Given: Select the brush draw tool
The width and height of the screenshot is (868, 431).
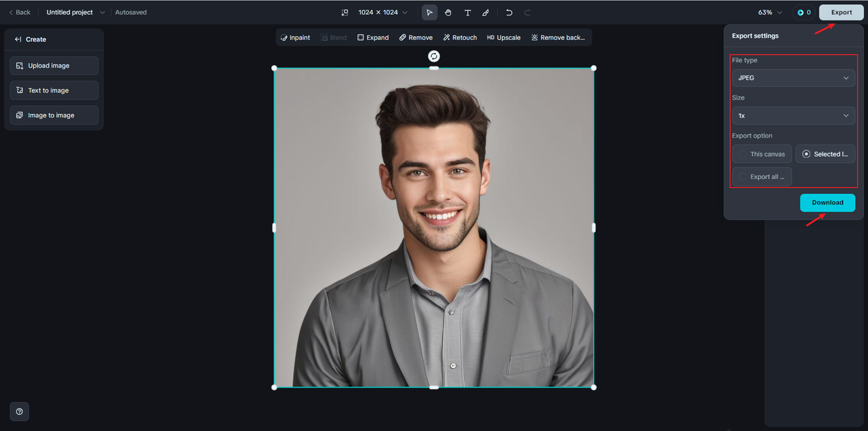Looking at the screenshot, I should tap(486, 12).
